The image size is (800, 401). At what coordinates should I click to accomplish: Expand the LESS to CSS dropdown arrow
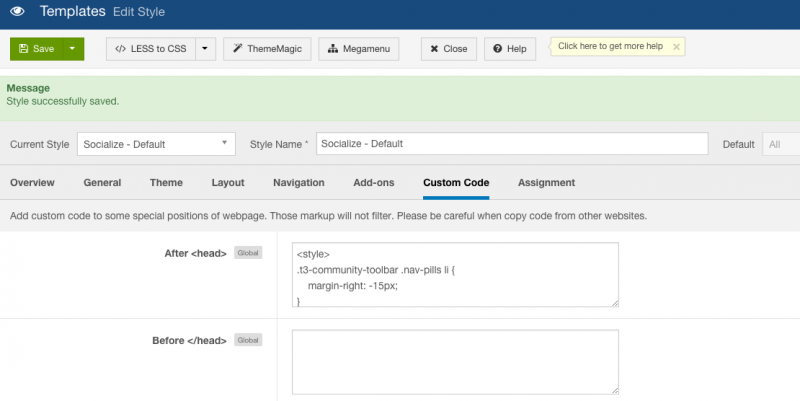click(205, 49)
